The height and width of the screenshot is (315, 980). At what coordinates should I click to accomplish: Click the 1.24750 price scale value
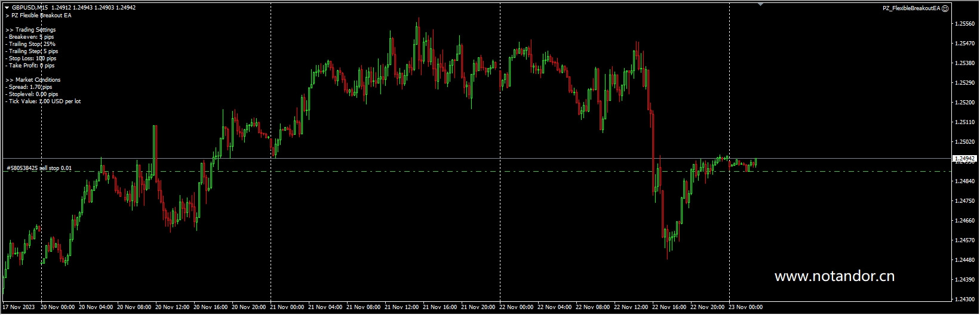[964, 201]
